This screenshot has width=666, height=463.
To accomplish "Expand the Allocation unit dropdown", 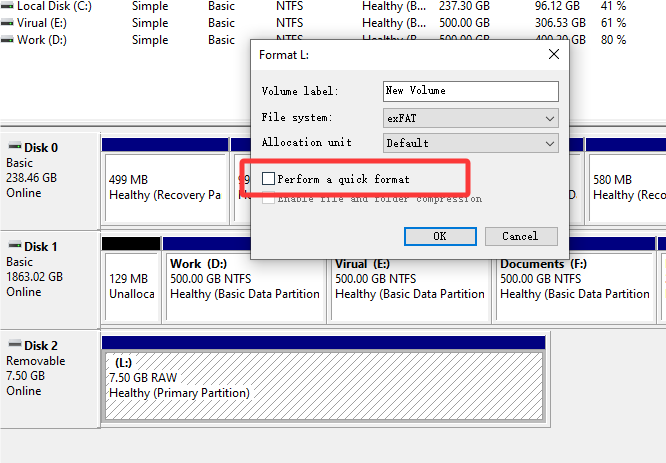I will (470, 143).
